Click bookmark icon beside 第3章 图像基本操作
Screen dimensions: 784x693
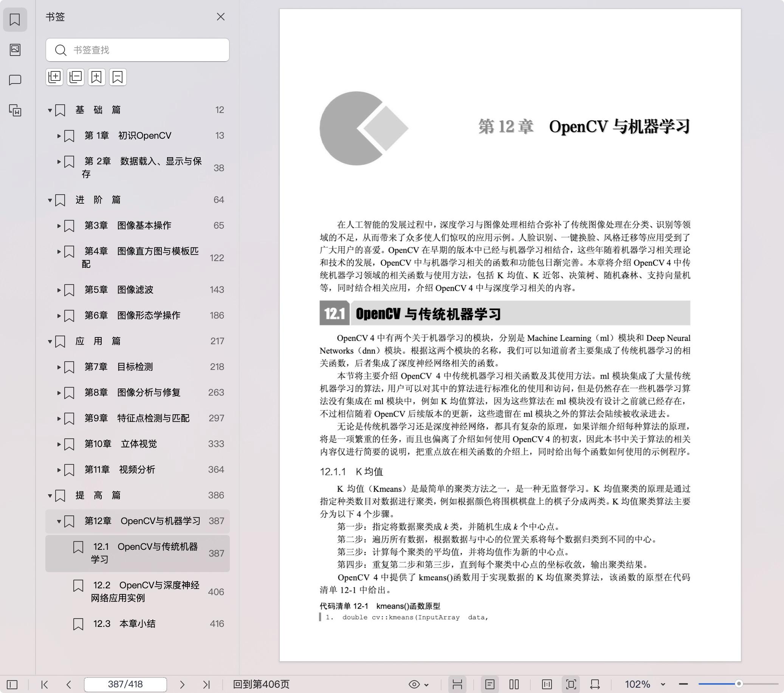tap(69, 226)
